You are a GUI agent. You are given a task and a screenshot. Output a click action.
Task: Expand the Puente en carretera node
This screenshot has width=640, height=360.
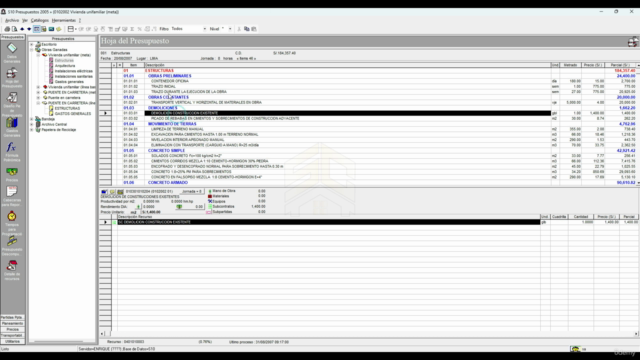(38, 98)
